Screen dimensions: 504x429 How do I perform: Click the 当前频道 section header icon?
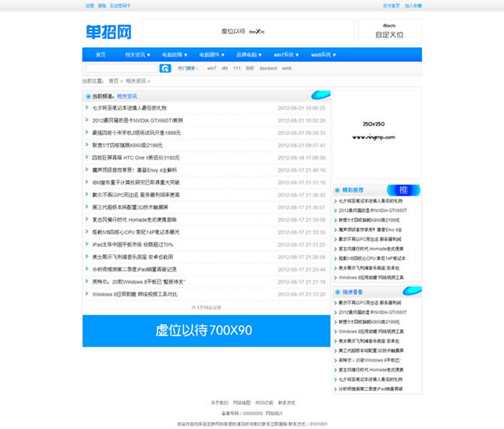(87, 96)
